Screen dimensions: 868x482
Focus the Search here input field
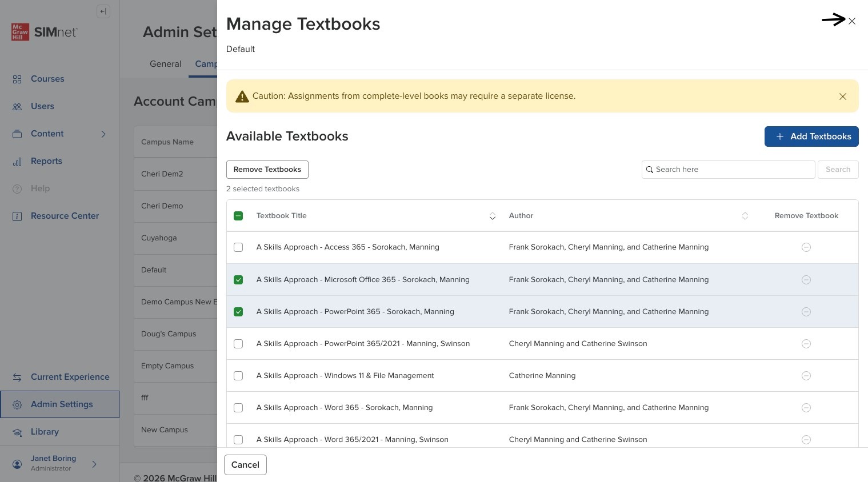[x=728, y=170]
